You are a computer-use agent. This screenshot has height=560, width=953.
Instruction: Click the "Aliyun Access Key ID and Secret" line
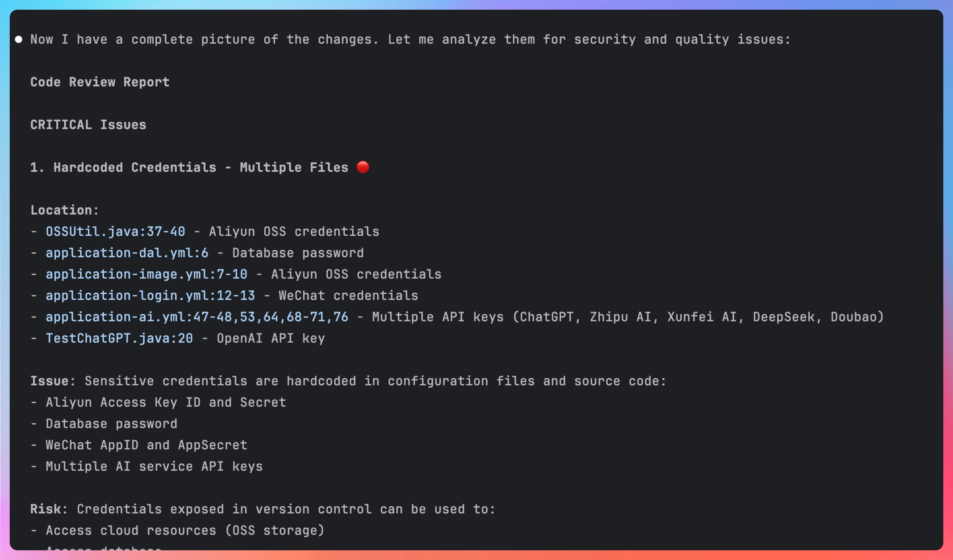click(166, 403)
